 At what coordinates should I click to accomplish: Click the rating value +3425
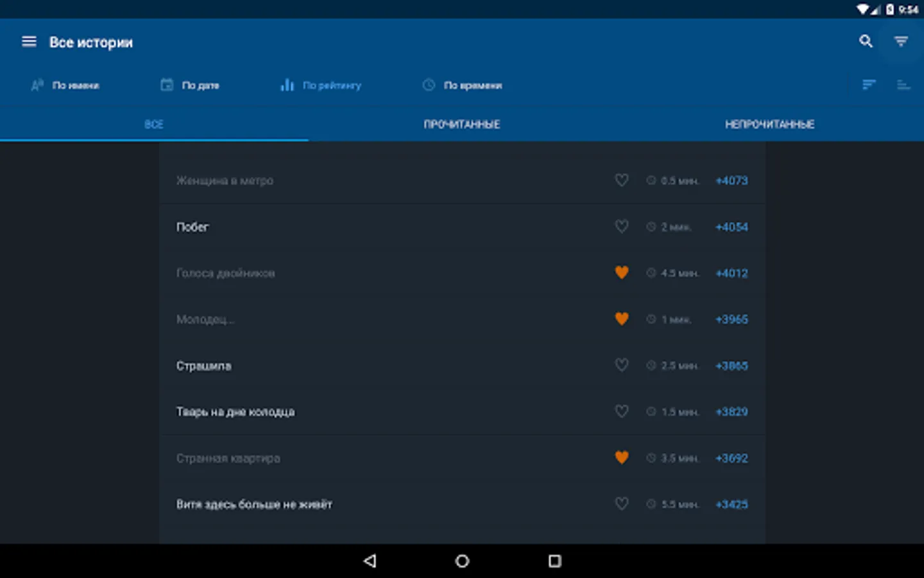(x=732, y=505)
